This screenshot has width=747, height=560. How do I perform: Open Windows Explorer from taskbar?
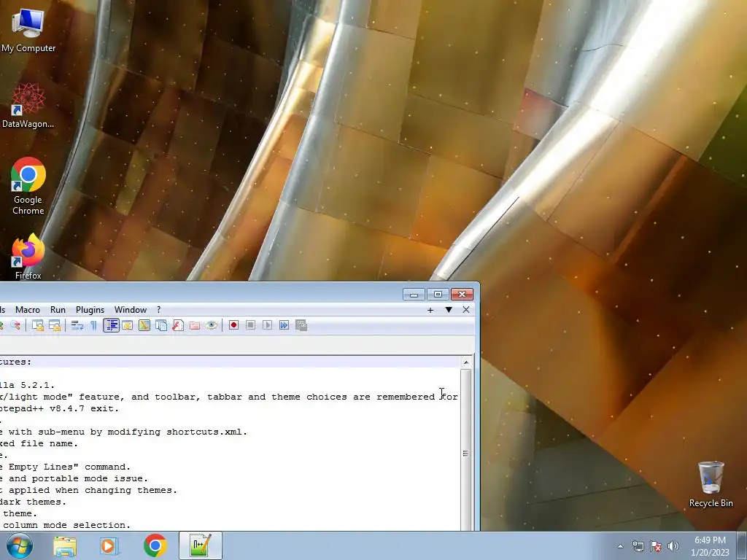(65, 545)
